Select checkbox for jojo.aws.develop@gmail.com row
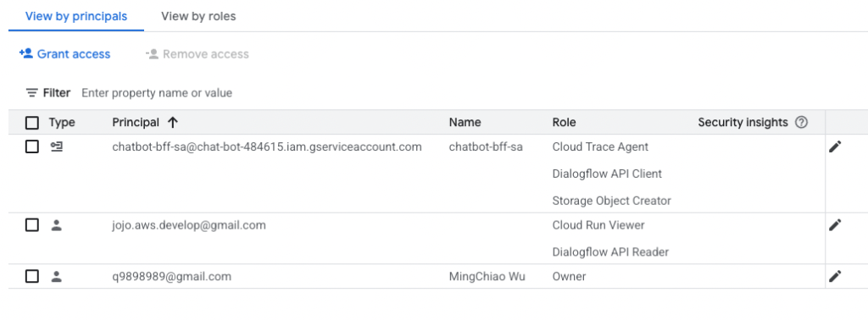 (33, 225)
